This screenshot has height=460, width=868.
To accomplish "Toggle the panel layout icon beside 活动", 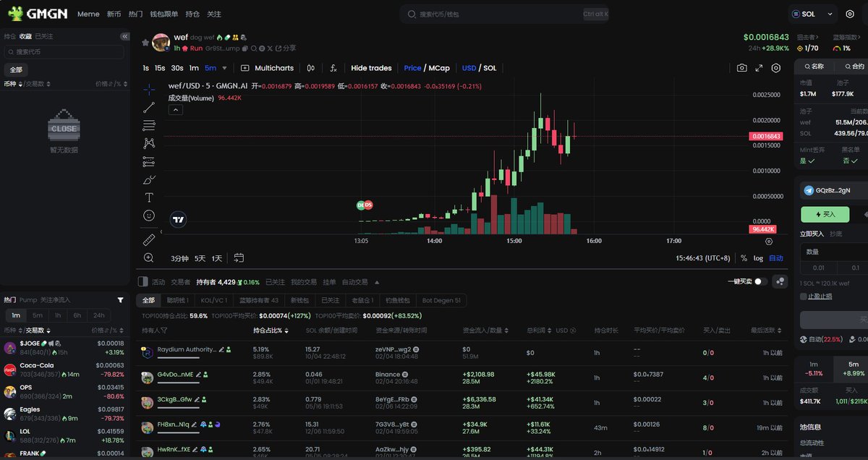I will point(142,281).
